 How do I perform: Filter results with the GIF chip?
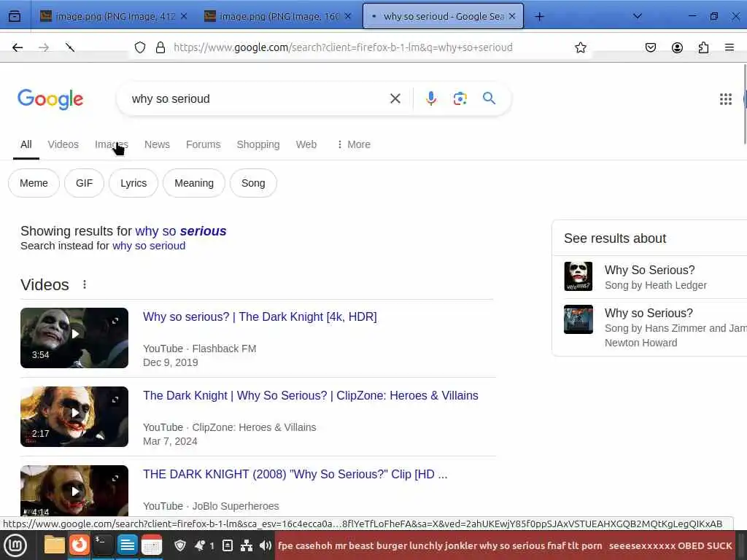(84, 183)
